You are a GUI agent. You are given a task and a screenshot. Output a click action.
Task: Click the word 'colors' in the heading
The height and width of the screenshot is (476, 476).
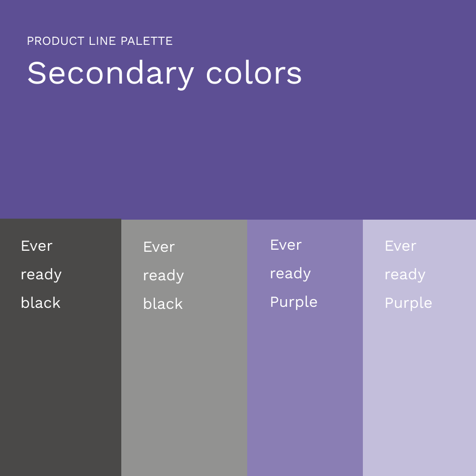254,74
